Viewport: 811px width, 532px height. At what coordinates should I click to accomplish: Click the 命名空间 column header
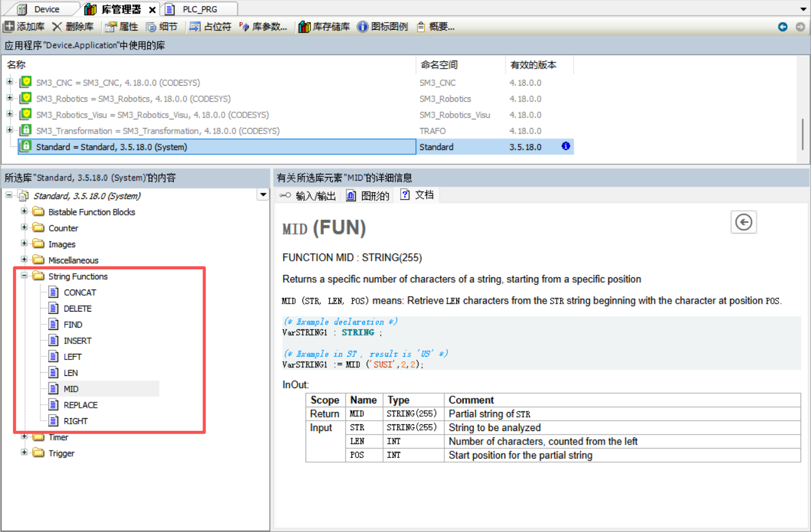pos(461,65)
